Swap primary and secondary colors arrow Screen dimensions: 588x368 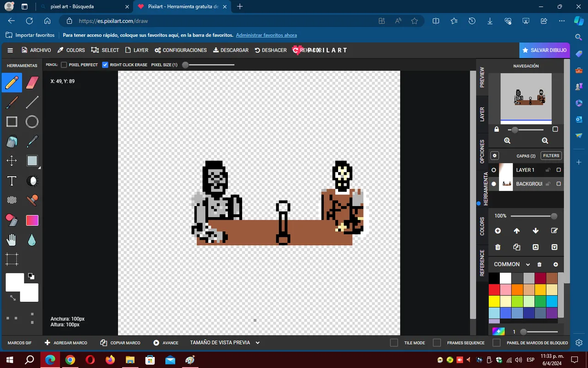coord(12,298)
